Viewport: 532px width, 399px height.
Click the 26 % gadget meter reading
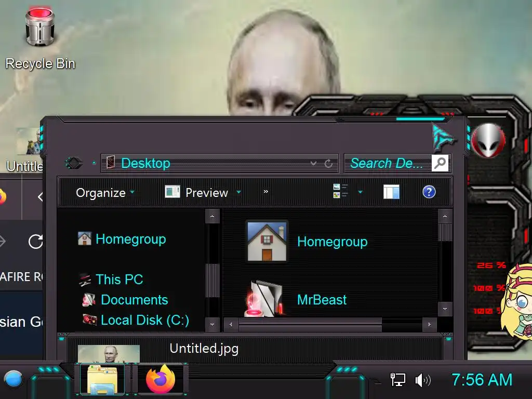[491, 265]
